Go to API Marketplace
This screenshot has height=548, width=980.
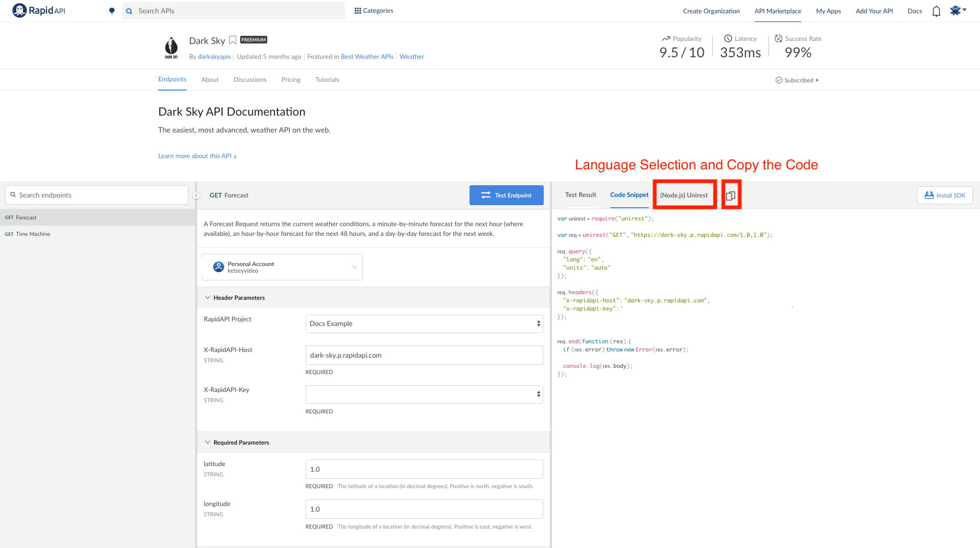coord(778,11)
